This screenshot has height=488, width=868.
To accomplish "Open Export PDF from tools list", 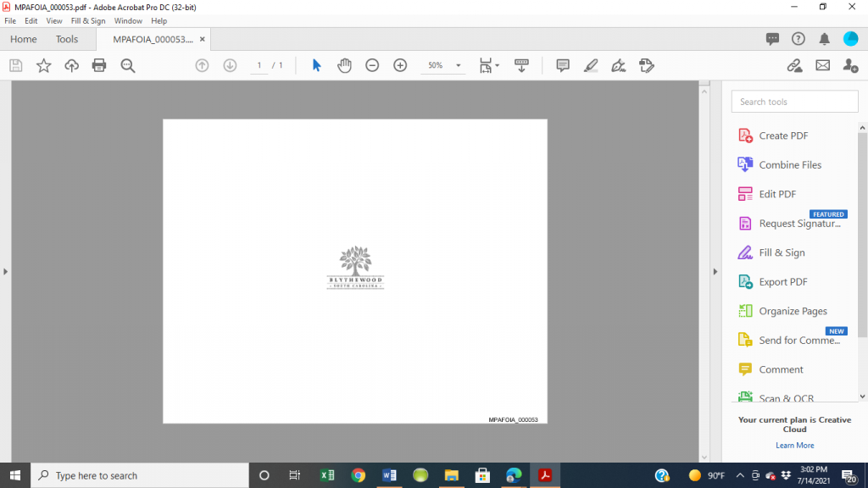I will [782, 282].
